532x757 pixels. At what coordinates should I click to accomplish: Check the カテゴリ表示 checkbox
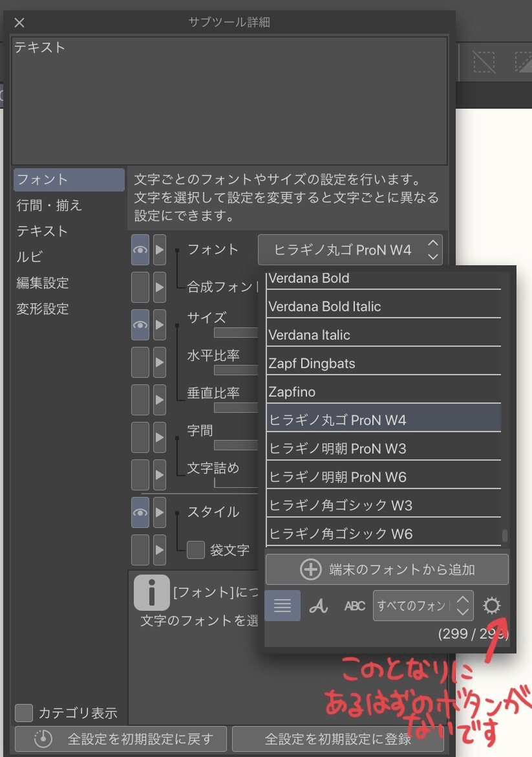click(24, 713)
